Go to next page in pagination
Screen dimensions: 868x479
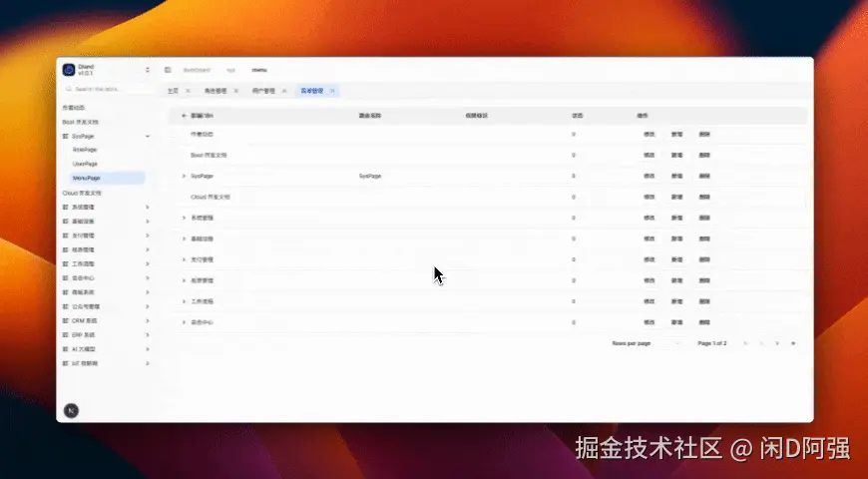point(777,343)
